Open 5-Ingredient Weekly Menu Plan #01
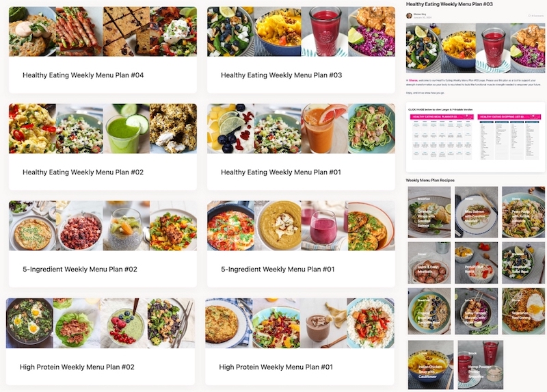Image resolution: width=547 pixels, height=392 pixels. click(301, 244)
